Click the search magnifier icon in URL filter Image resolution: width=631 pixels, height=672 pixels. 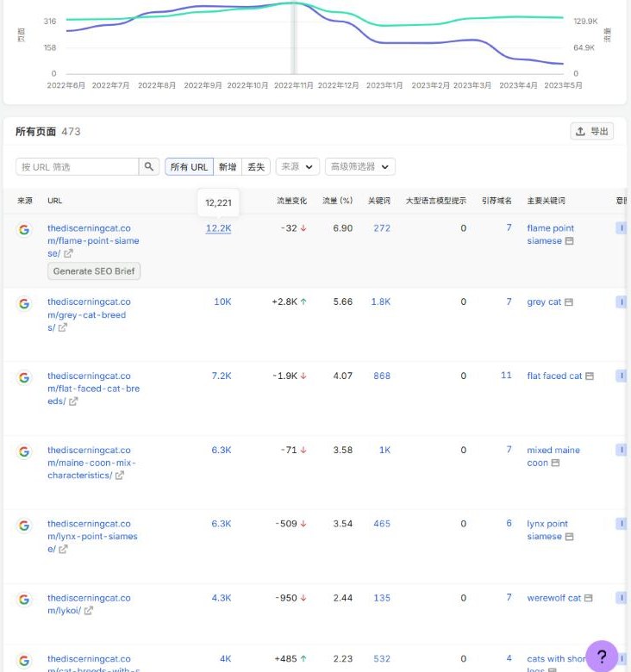pos(149,167)
